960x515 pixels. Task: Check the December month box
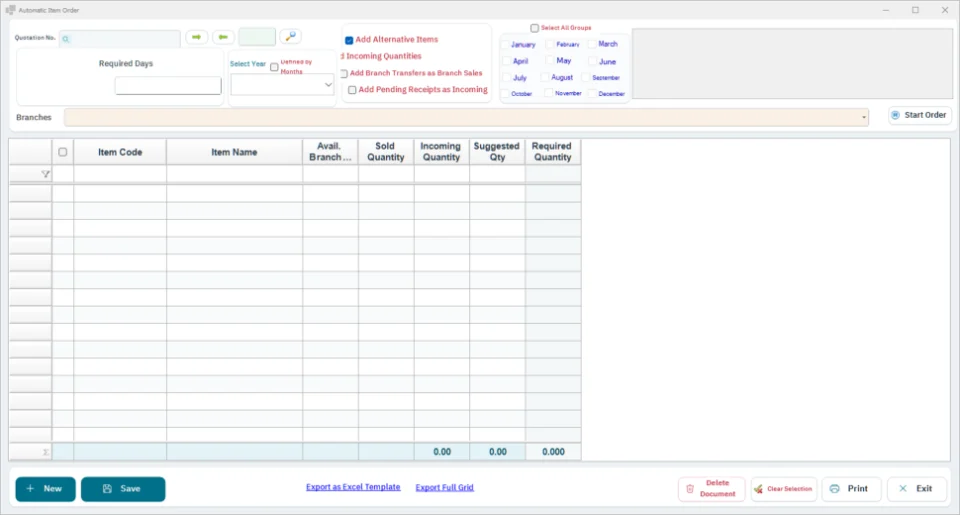(x=592, y=94)
